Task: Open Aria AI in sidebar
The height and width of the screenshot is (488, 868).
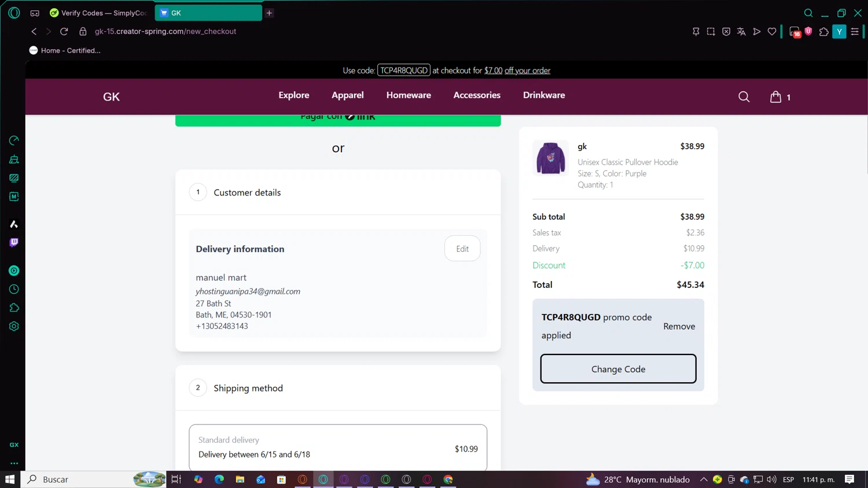Action: 14,224
